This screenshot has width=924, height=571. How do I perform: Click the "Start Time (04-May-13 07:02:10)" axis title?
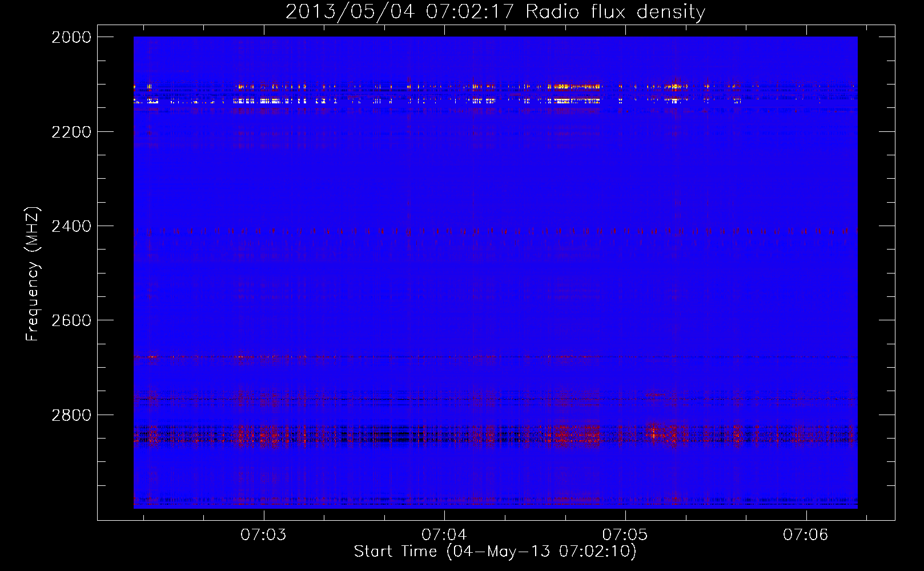[495, 552]
